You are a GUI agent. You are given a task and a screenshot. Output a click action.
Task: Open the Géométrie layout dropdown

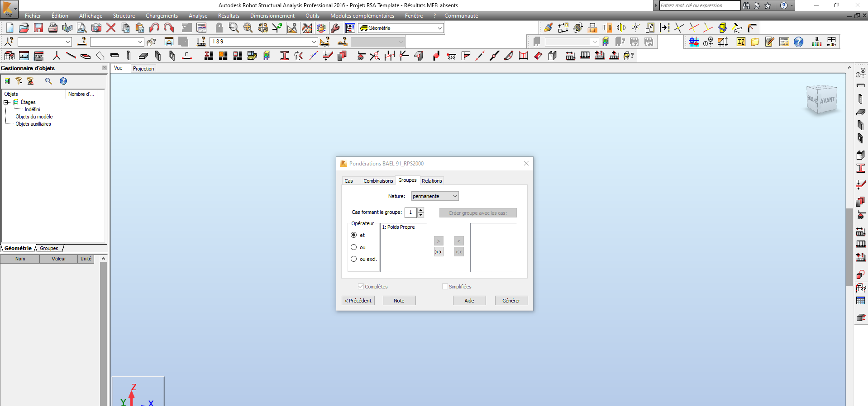click(401, 28)
